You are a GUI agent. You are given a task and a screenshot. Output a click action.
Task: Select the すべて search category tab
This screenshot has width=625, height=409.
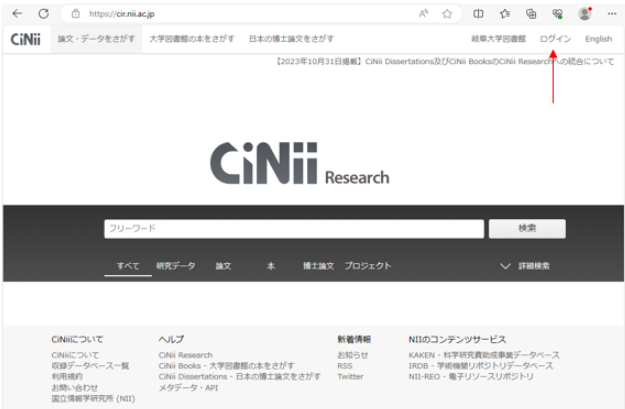pyautogui.click(x=128, y=266)
